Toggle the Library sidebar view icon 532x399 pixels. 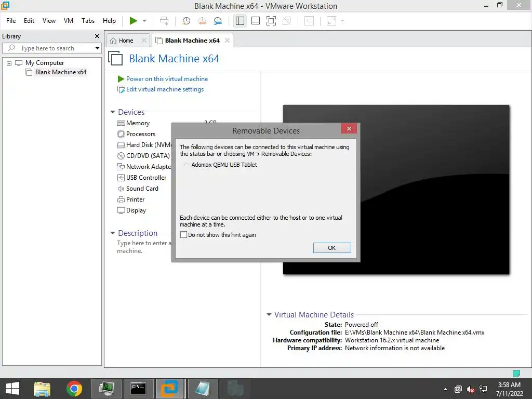pos(240,21)
